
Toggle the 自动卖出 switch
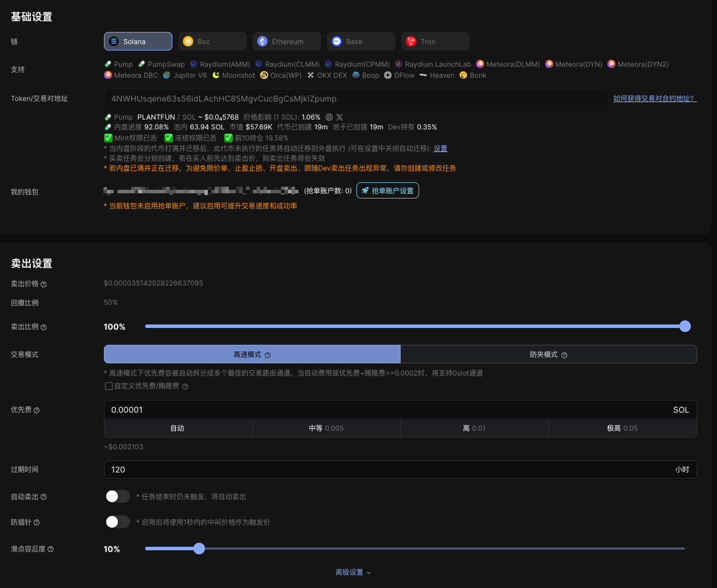pos(117,496)
